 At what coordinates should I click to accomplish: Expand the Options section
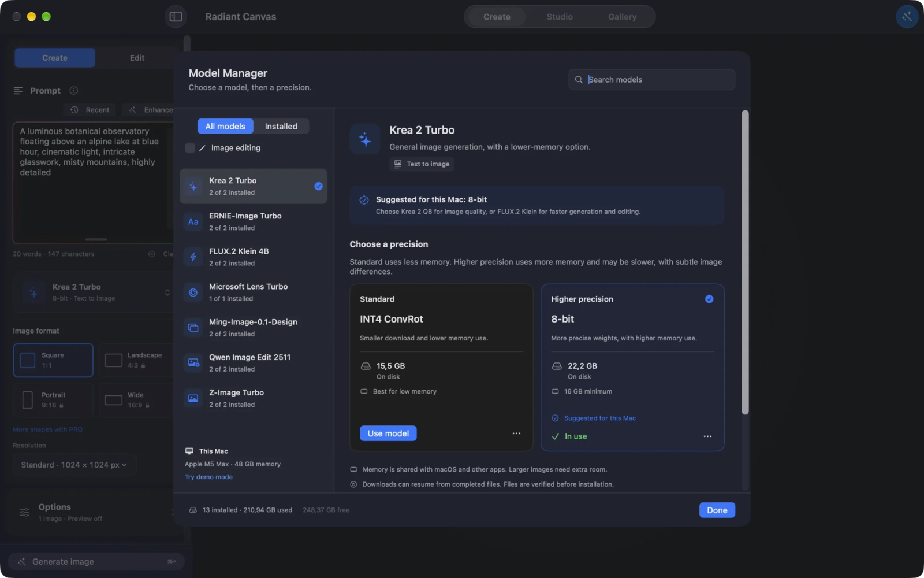[92, 512]
